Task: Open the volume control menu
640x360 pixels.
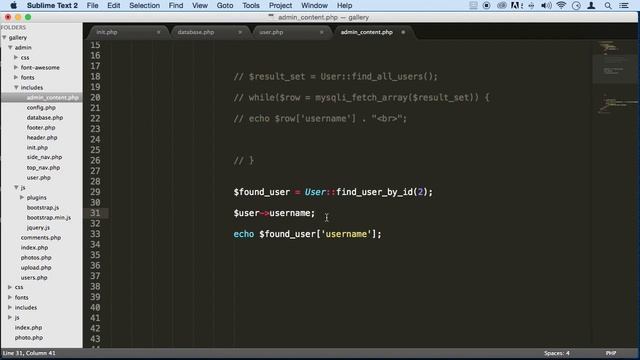Action: pyautogui.click(x=546, y=5)
